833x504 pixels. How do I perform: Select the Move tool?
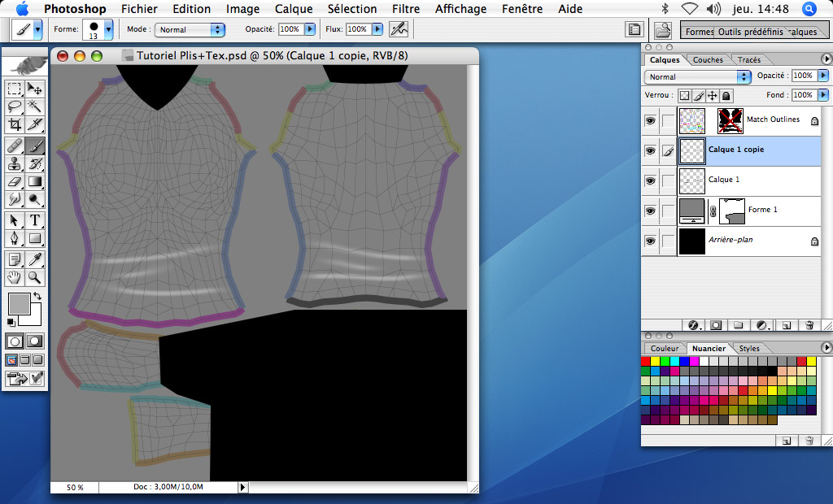35,89
